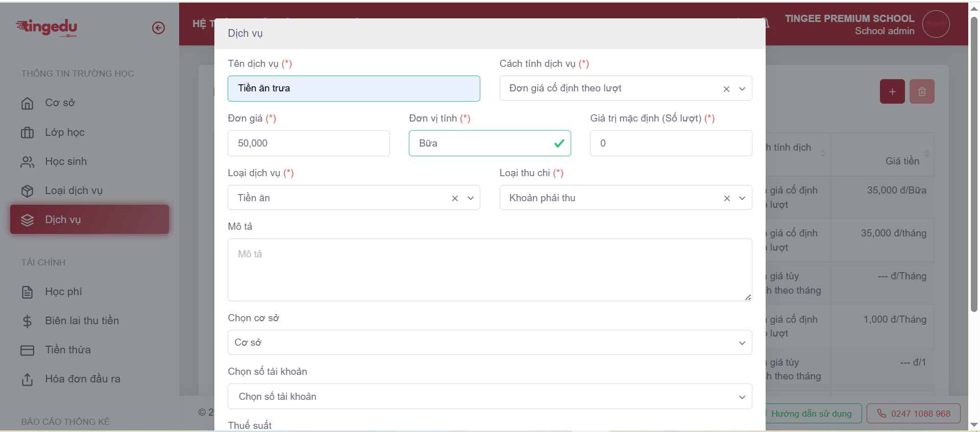Click the phone number 0247 1088 968 button
Viewport: 980px width, 432px height.
coord(914,414)
